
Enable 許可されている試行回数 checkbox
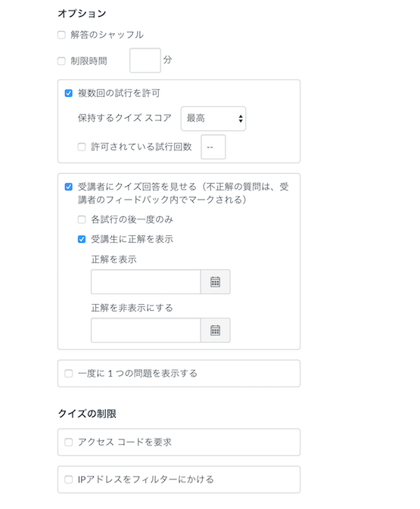(82, 147)
